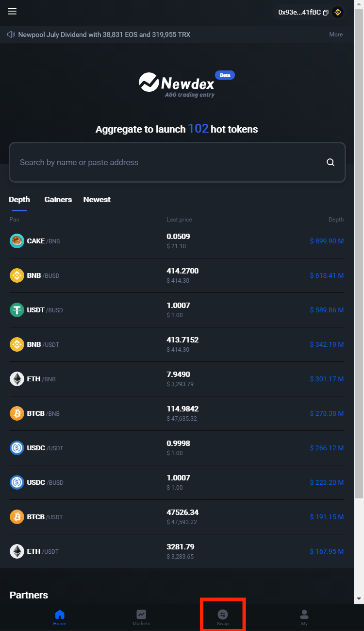Click depth value $ 618.41 M
Screen dimensions: 364x631
(x=327, y=275)
